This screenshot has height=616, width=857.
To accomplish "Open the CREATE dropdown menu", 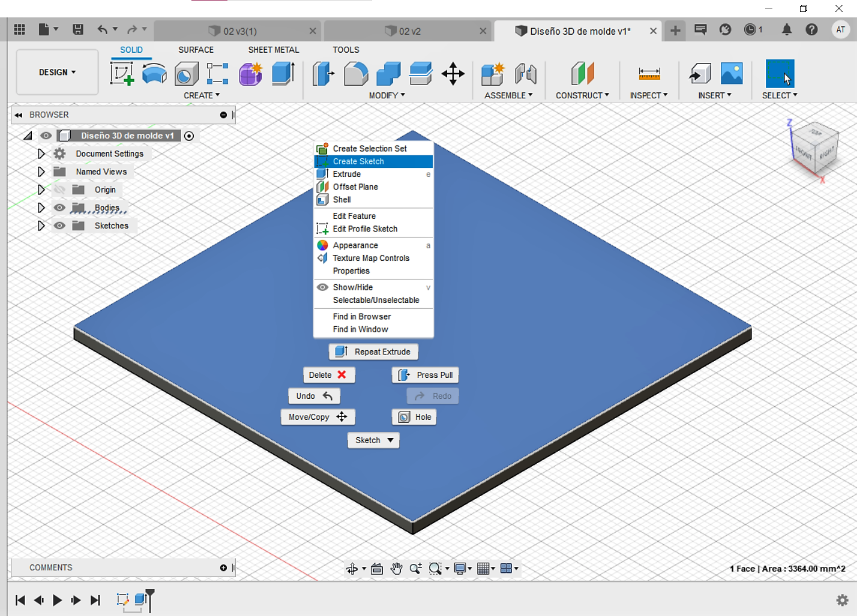I will (202, 95).
